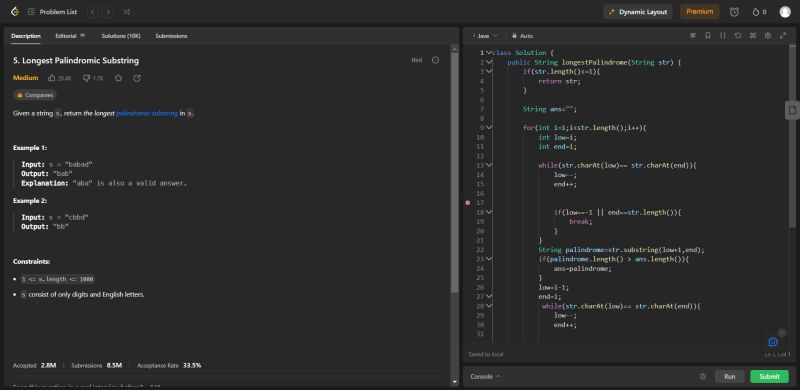Screen dimensions: 800x390
Task: Open the Problem List panel
Action: (53, 12)
